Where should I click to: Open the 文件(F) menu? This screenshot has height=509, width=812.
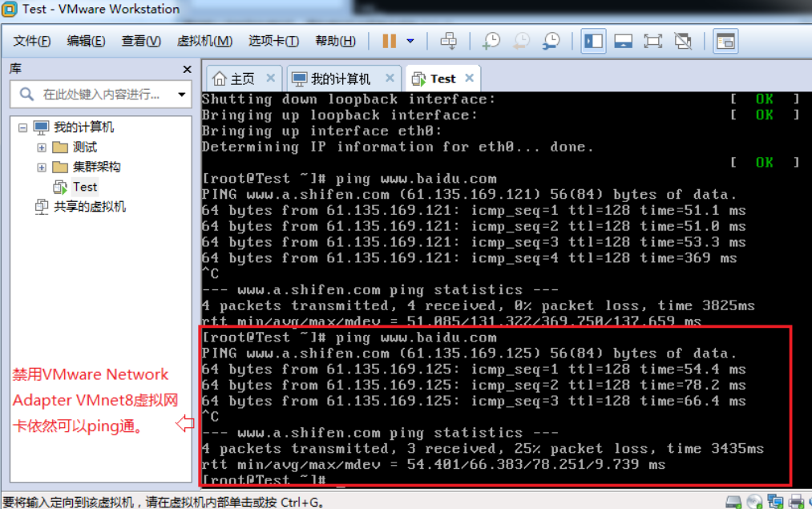point(31,41)
